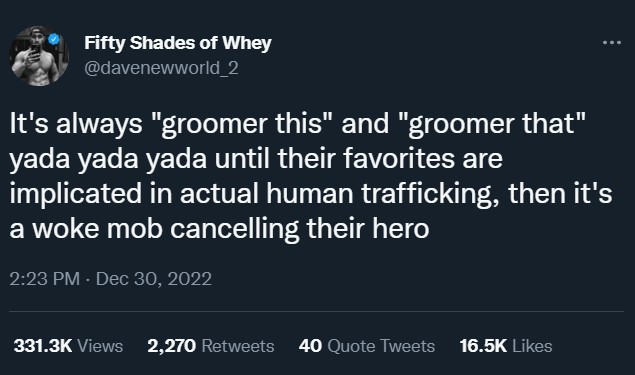Open the Fifty Shades of Whey profile name
Viewport: 635px width, 375px height.
click(x=178, y=43)
